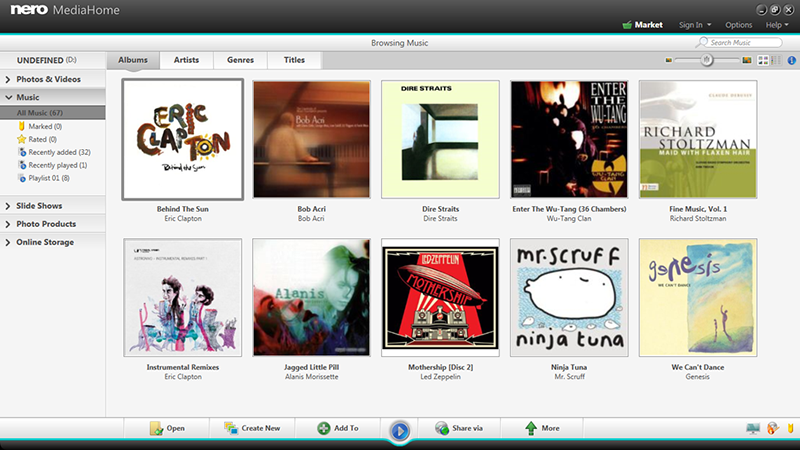Switch to grid thumbnail view
800x450 pixels.
click(763, 60)
